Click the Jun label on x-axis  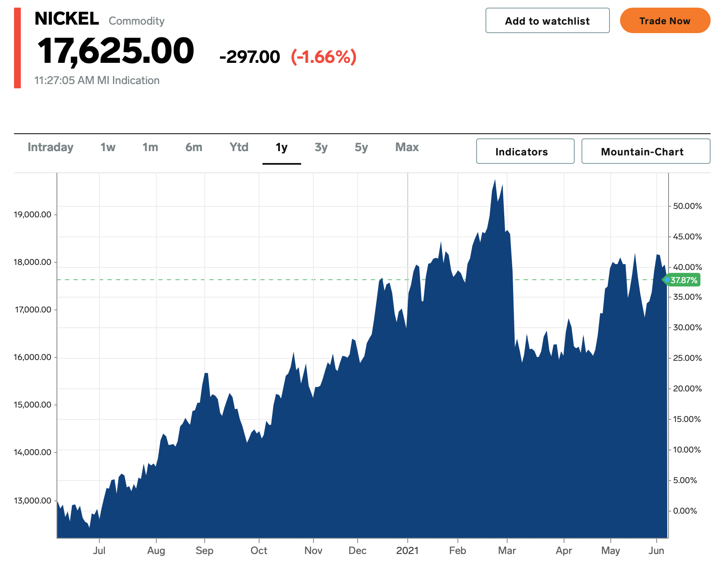click(x=656, y=551)
